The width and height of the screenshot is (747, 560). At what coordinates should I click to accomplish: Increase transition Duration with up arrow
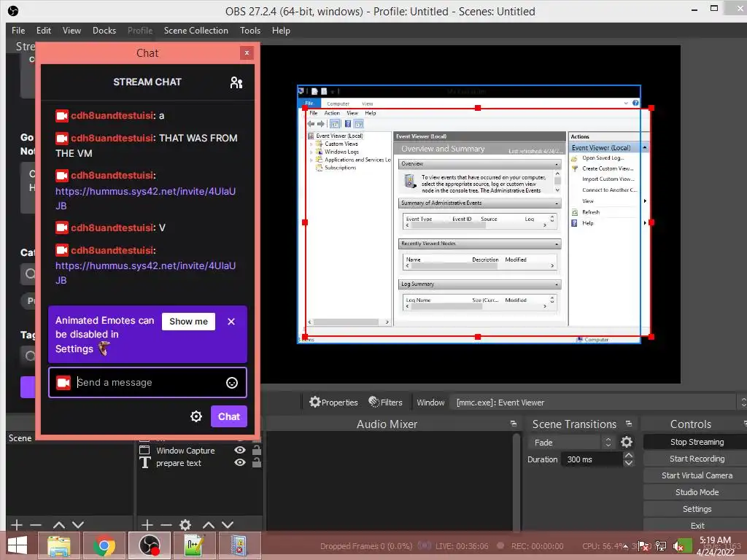tap(628, 456)
